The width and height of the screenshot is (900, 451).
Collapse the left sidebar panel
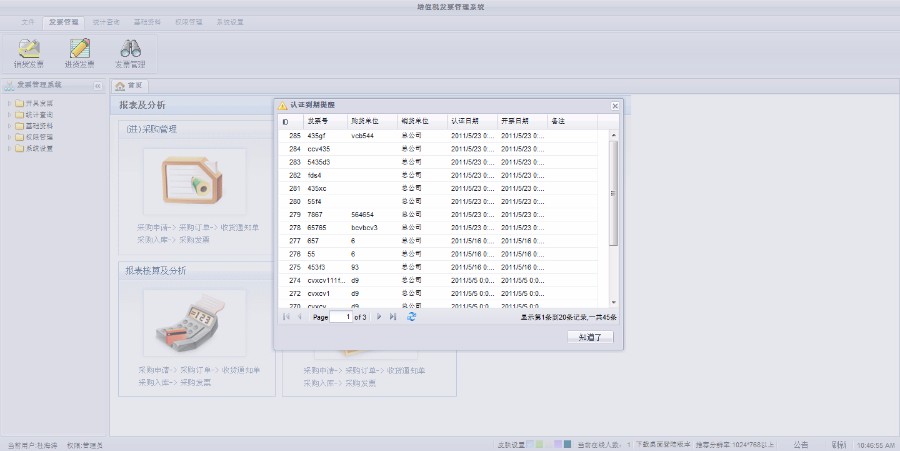pos(98,86)
